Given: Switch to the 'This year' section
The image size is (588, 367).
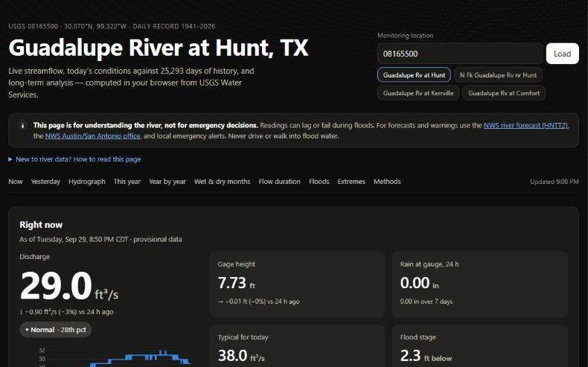Looking at the screenshot, I should click(127, 182).
